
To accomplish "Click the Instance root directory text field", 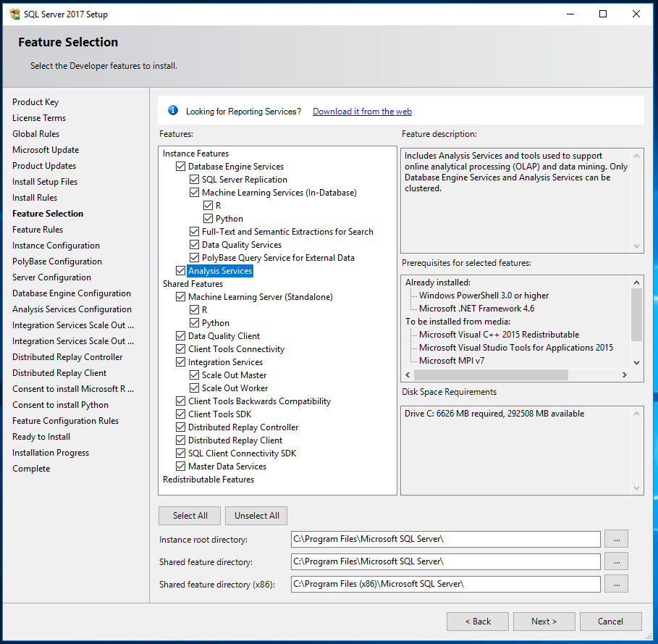I will coord(445,539).
